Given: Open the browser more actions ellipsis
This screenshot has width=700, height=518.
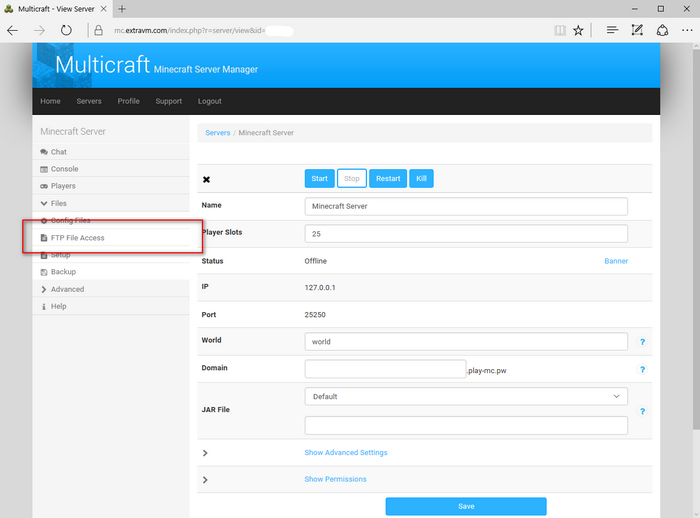Looking at the screenshot, I should (x=687, y=30).
